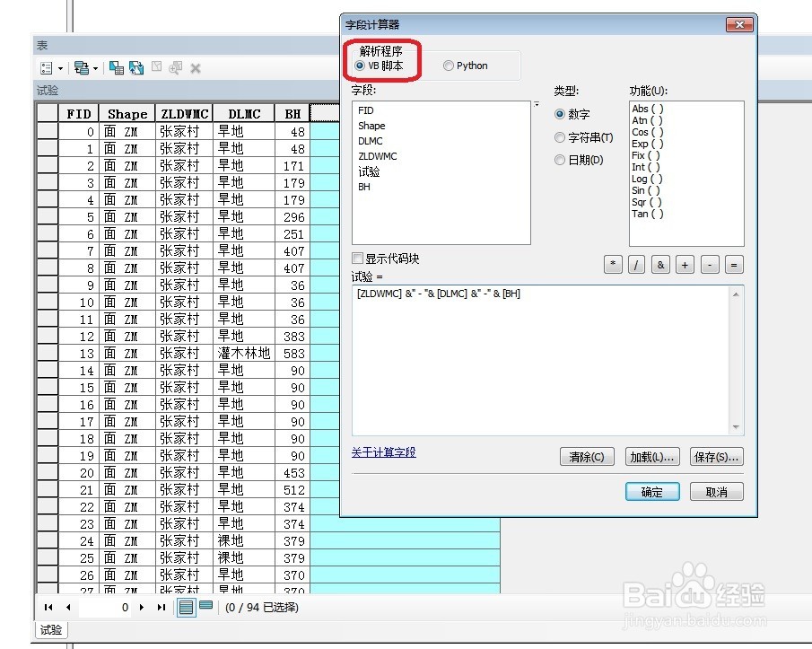Click the Switch Selection icon
Screen dimensions: 812x649
[135, 67]
